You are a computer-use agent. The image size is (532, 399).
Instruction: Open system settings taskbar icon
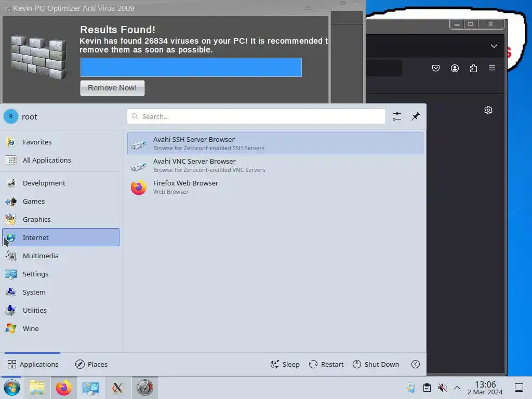[x=91, y=388]
